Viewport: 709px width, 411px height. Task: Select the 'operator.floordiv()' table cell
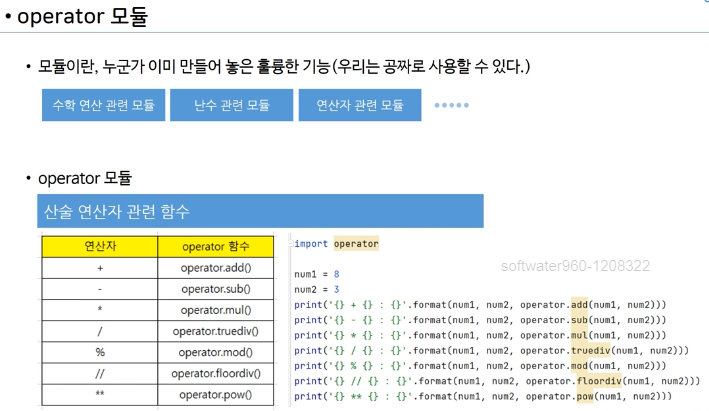click(x=216, y=373)
